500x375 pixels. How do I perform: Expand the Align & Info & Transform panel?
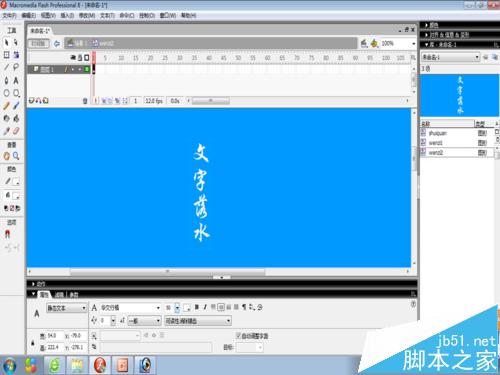pyautogui.click(x=426, y=35)
